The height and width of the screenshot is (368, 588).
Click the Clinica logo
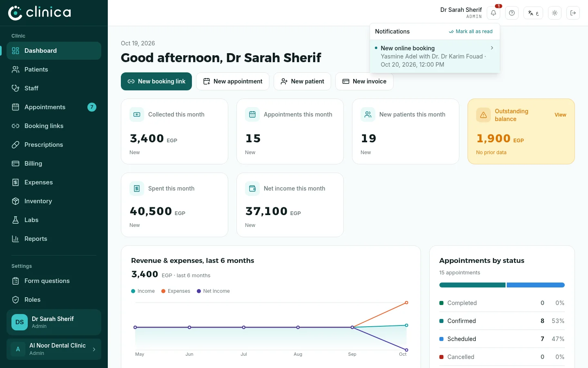click(40, 13)
